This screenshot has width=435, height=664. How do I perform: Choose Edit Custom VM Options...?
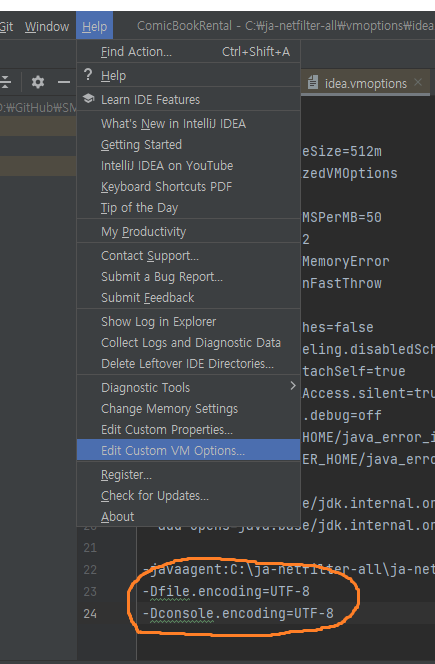[188, 451]
